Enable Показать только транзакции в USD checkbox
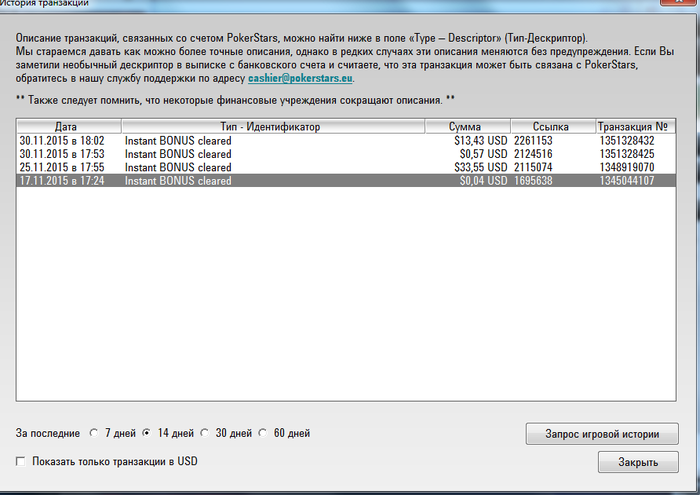The image size is (700, 495). 21,461
